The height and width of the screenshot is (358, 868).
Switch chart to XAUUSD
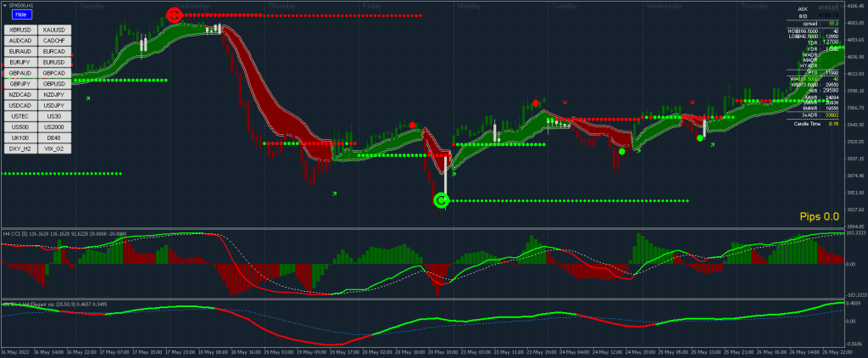click(53, 30)
